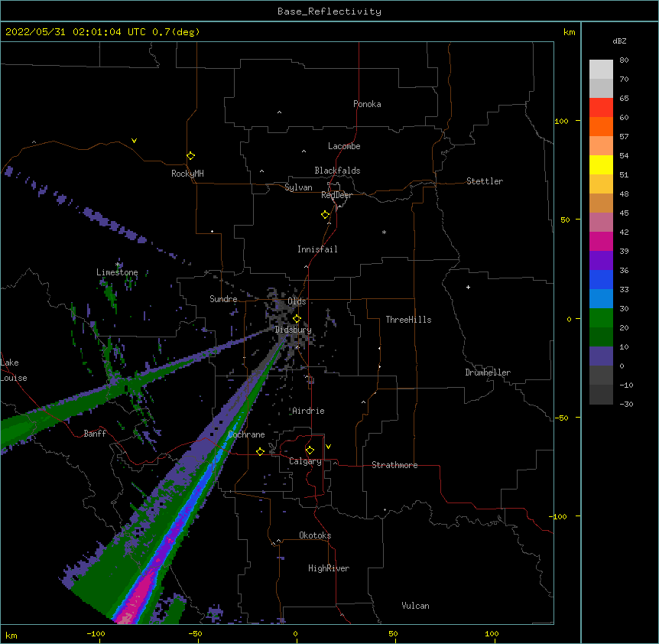Select the 65 dBZ red color swatch
The height and width of the screenshot is (644, 659).
point(601,108)
